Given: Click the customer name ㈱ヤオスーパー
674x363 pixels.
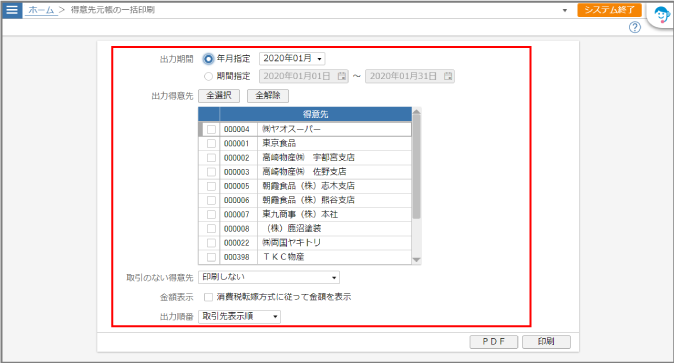Looking at the screenshot, I should pos(291,129).
